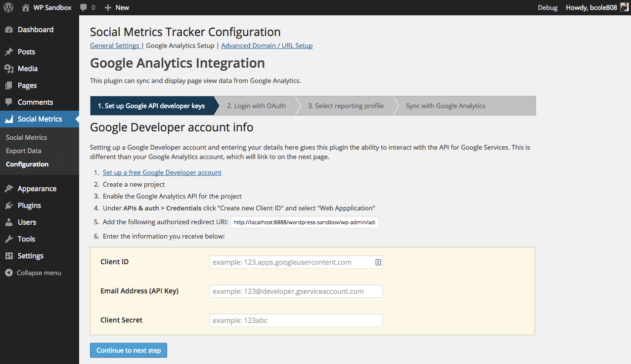Viewport: 631px width, 364px height.
Task: Open the New content menu
Action: (x=117, y=7)
